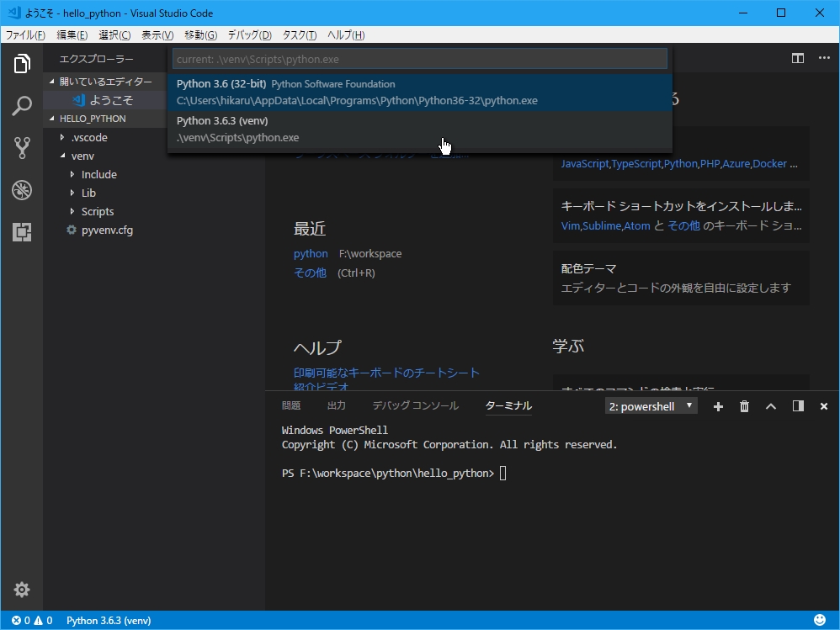Click the Azure tools link
The width and height of the screenshot is (840, 630).
pyautogui.click(x=736, y=164)
